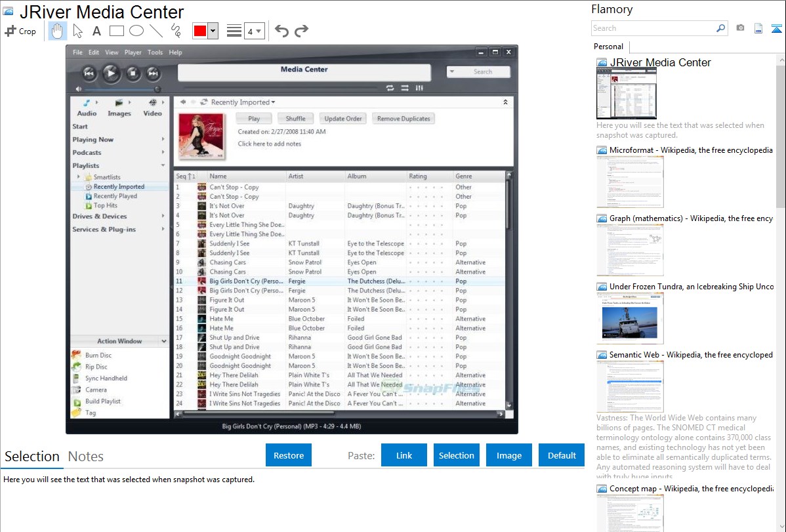The width and height of the screenshot is (786, 532).
Task: Switch to the Selection tab
Action: (32, 457)
